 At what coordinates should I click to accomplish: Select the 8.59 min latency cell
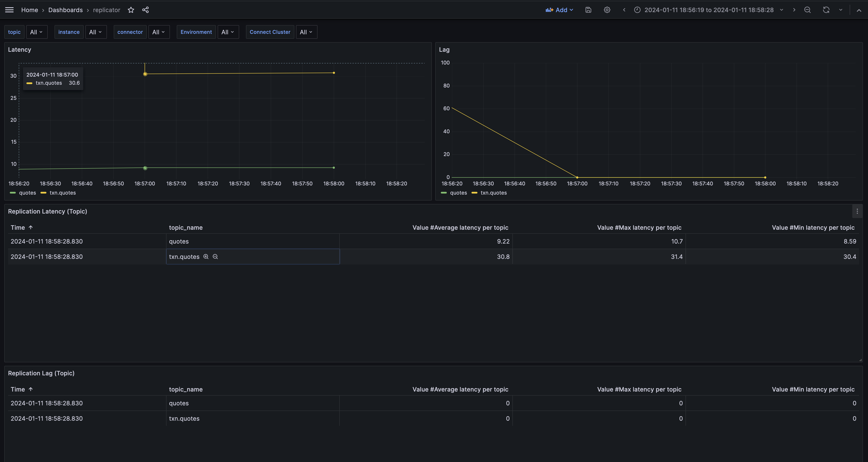coord(772,241)
